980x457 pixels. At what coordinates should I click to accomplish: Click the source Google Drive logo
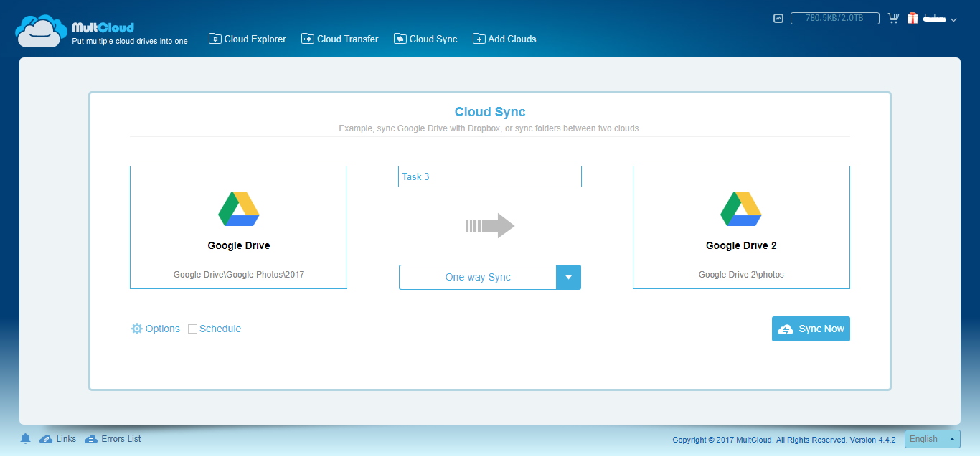click(x=238, y=209)
